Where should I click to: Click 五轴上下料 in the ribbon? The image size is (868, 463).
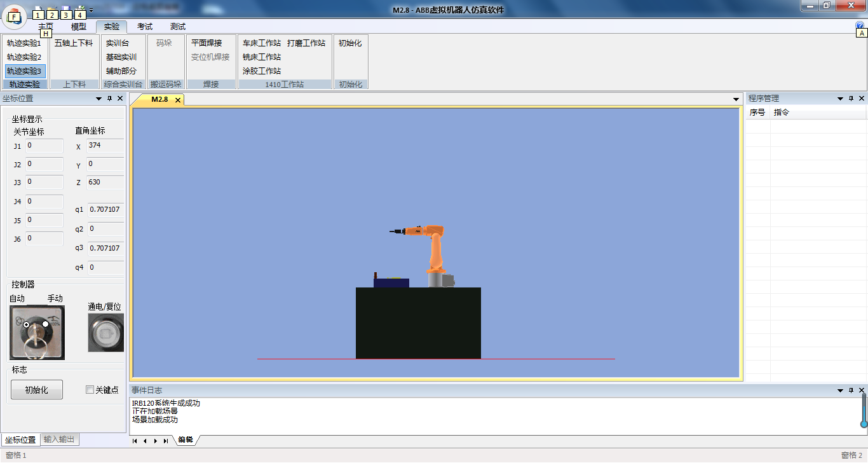[74, 43]
